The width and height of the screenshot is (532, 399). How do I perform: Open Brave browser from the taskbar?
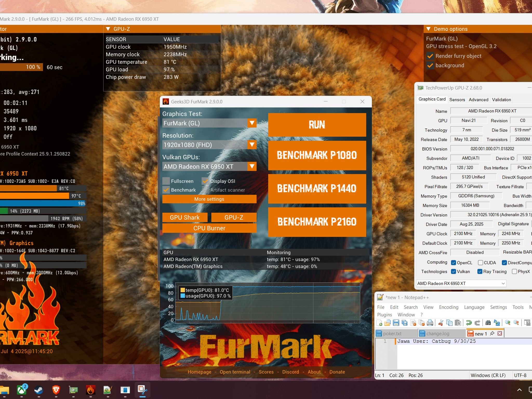(x=56, y=390)
